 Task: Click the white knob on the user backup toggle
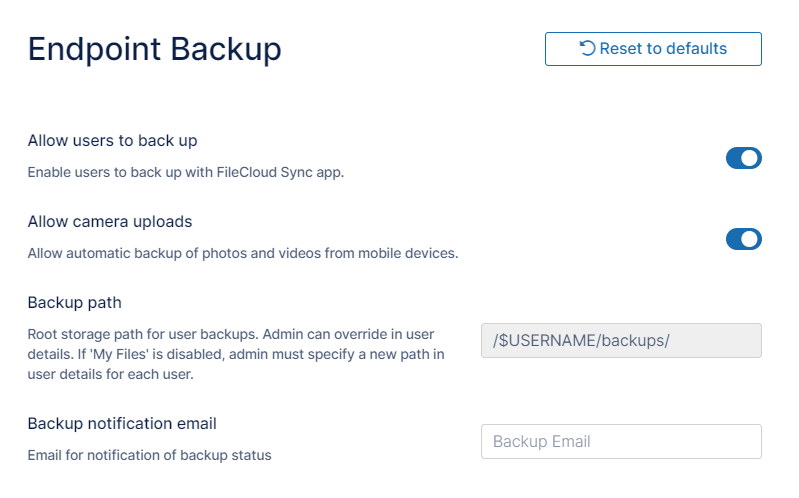click(751, 158)
